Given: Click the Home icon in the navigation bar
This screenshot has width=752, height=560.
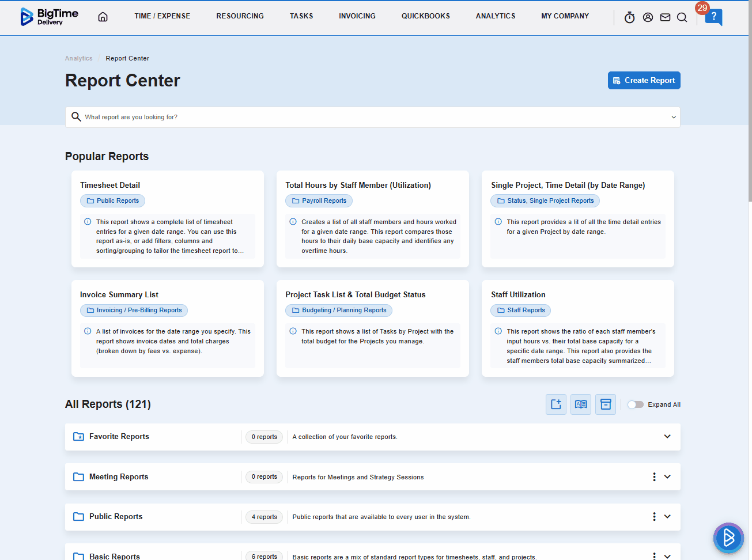Looking at the screenshot, I should pos(103,17).
